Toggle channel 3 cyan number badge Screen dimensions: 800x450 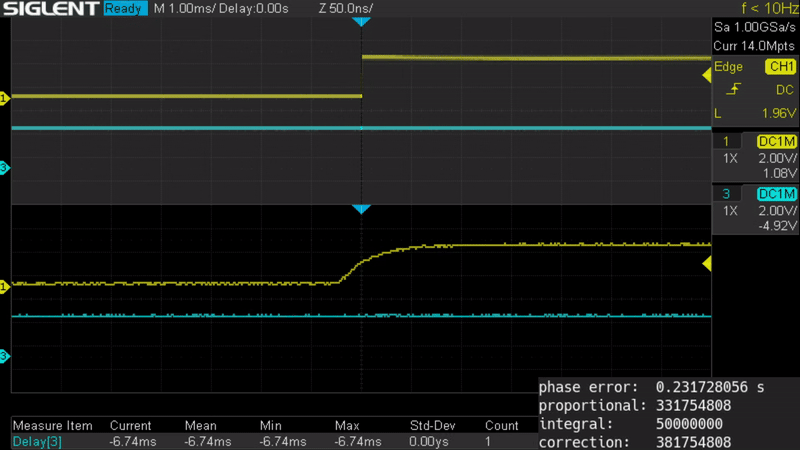[x=727, y=194]
